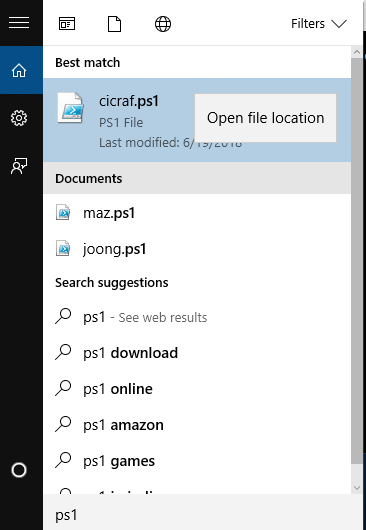This screenshot has width=366, height=530.
Task: Click magnifier icon beside ps1 amazon
Action: [x=63, y=424]
